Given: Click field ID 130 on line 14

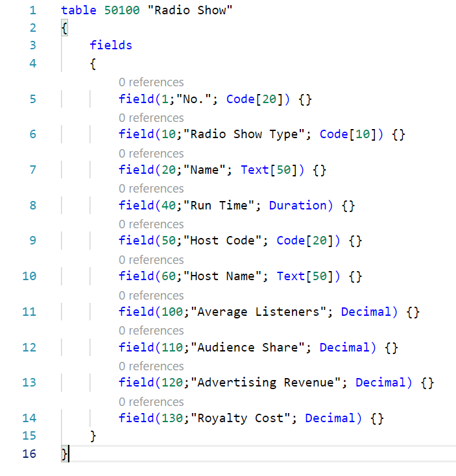Looking at the screenshot, I should [172, 418].
